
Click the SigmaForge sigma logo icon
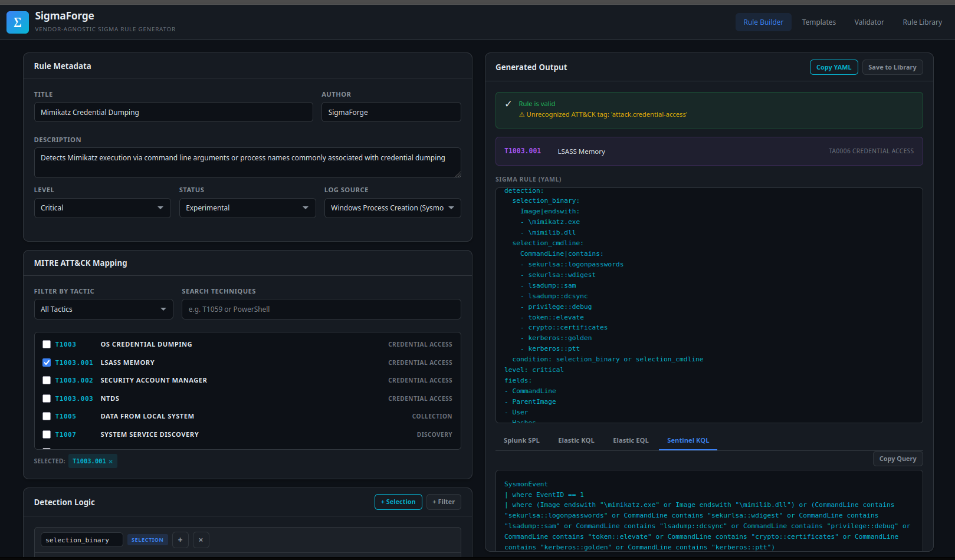(17, 22)
